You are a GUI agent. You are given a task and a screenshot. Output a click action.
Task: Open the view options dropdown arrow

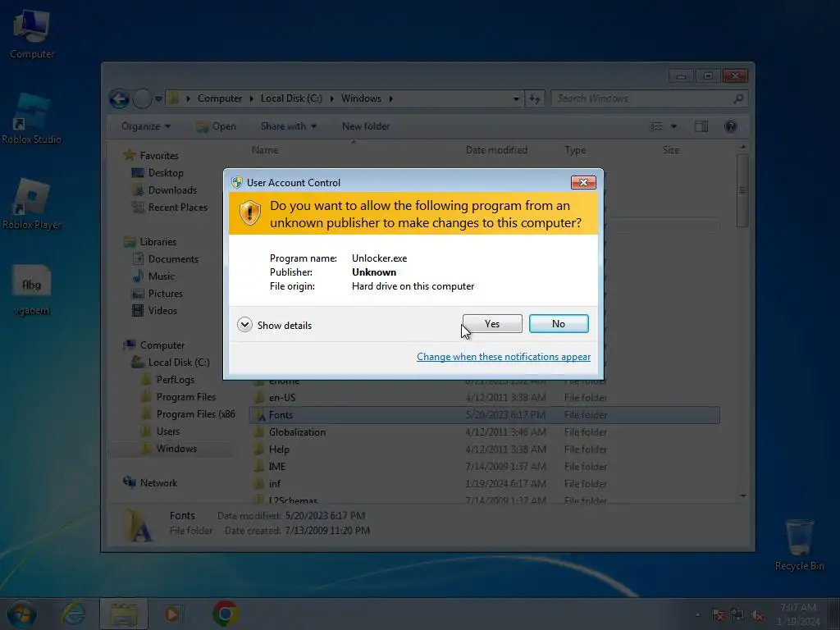coord(674,126)
